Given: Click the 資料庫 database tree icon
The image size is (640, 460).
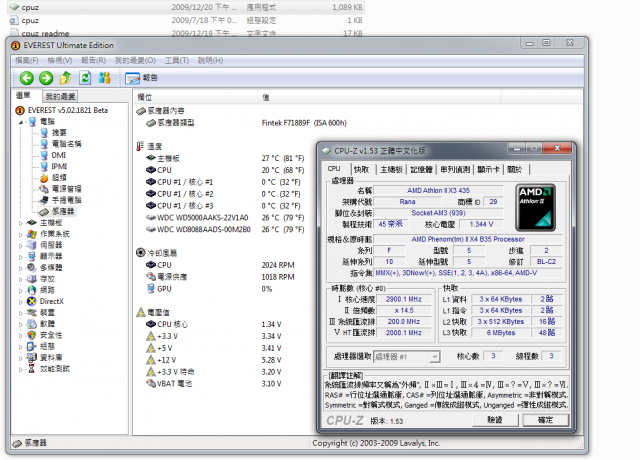Looking at the screenshot, I should [32, 357].
